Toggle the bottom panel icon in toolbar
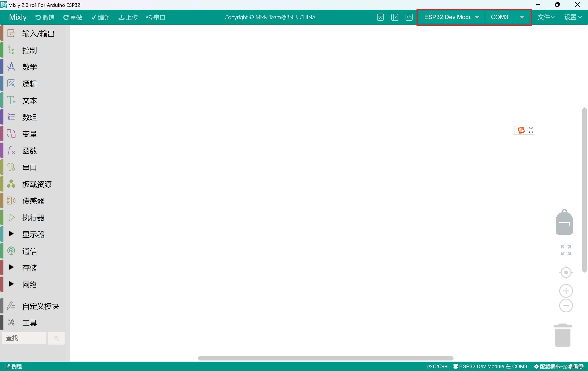This screenshot has width=588, height=371. coord(380,17)
